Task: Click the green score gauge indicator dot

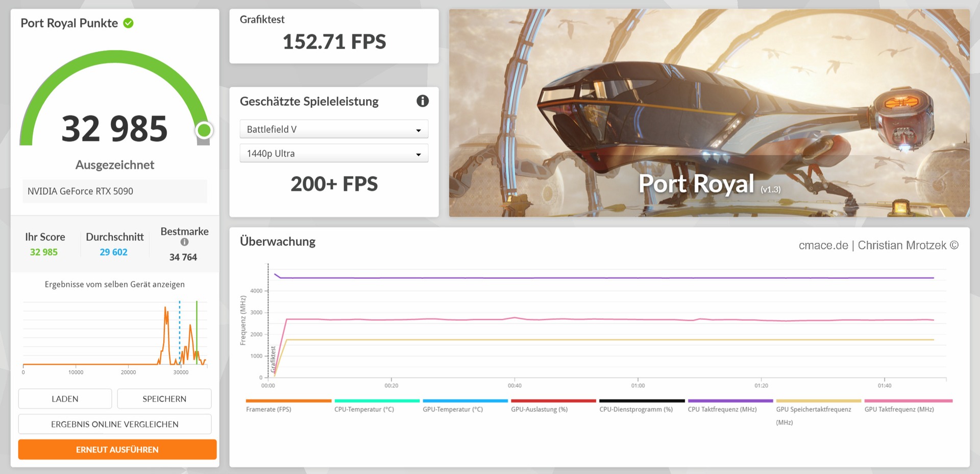Action: pos(204,130)
